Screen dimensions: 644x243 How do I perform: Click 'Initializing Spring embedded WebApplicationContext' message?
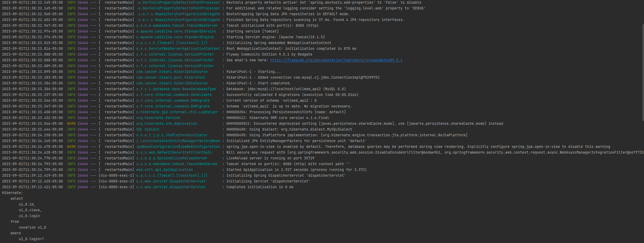pyautogui.click(x=279, y=43)
